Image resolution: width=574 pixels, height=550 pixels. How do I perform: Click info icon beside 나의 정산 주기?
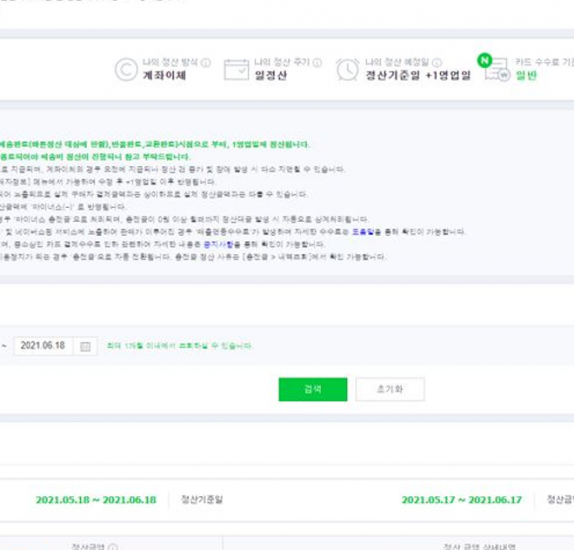317,63
